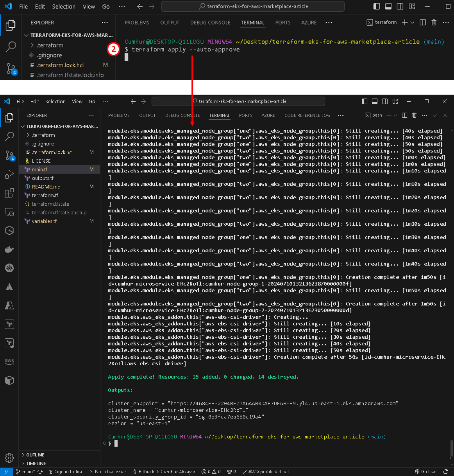Image resolution: width=454 pixels, height=476 pixels.
Task: Open the launch profile dropdown beside bash
Action: click(x=395, y=115)
